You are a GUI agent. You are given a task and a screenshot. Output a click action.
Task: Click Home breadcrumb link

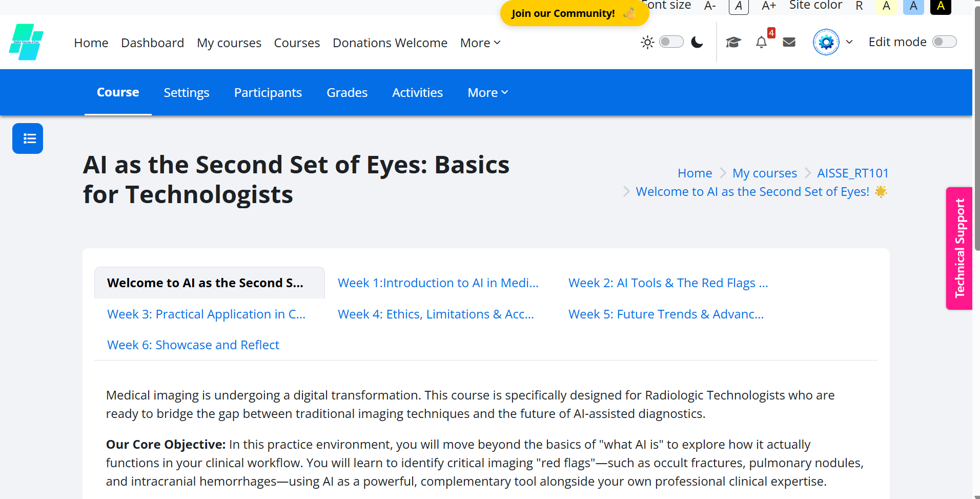pyautogui.click(x=695, y=173)
